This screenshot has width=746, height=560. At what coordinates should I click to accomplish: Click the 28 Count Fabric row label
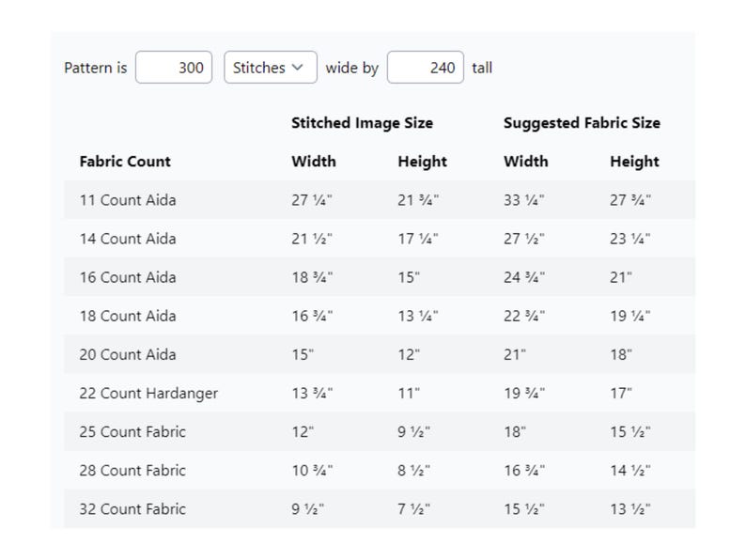[132, 471]
